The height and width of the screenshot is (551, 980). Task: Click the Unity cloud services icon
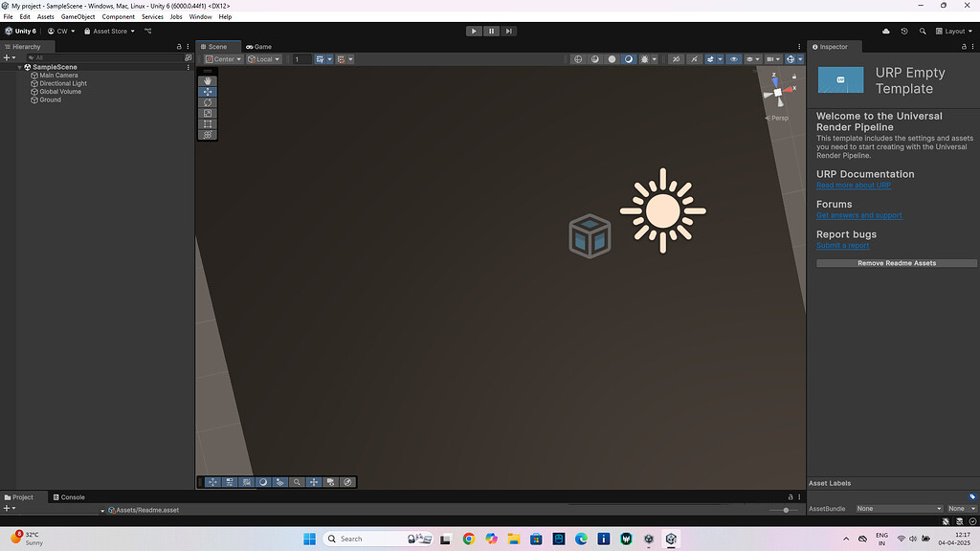point(885,31)
